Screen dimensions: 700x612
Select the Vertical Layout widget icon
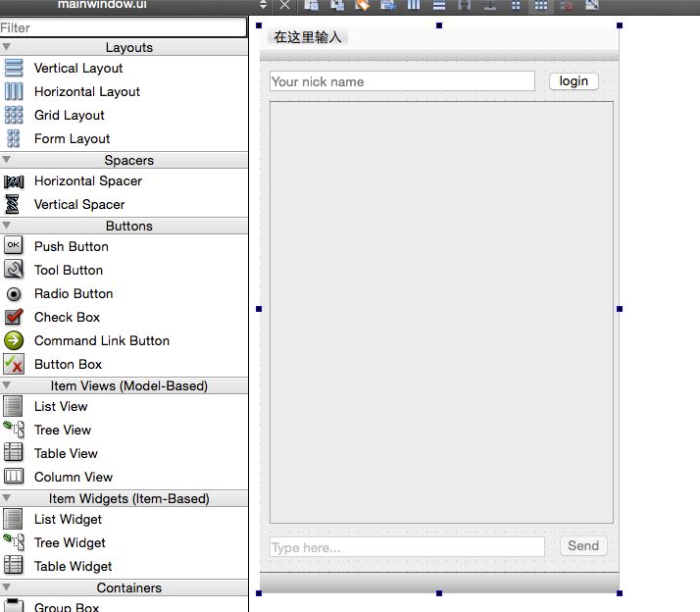point(14,68)
